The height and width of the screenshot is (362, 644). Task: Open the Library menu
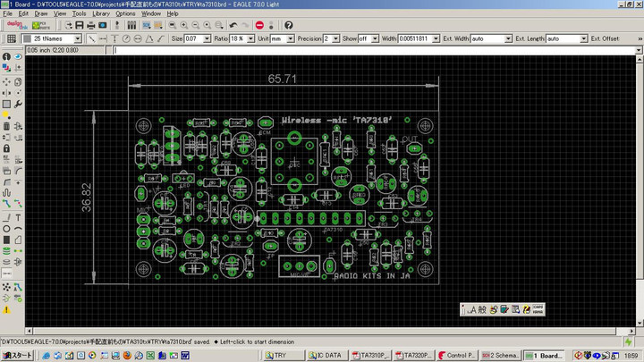pos(101,14)
